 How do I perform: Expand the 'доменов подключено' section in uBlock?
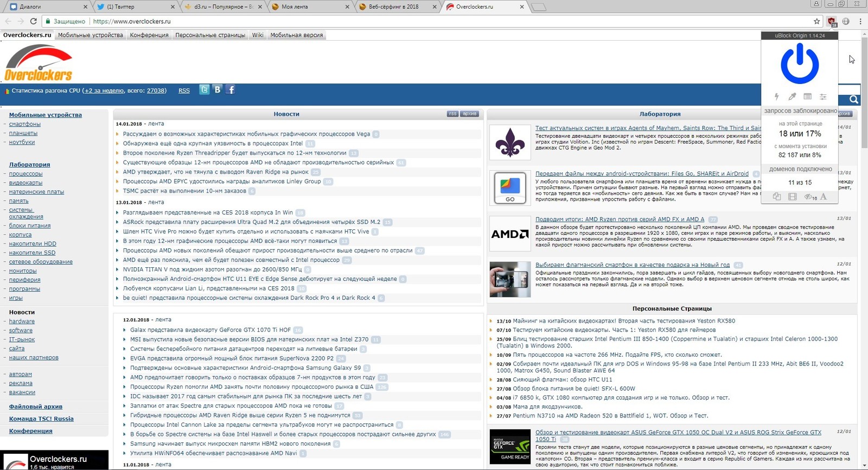(x=800, y=169)
